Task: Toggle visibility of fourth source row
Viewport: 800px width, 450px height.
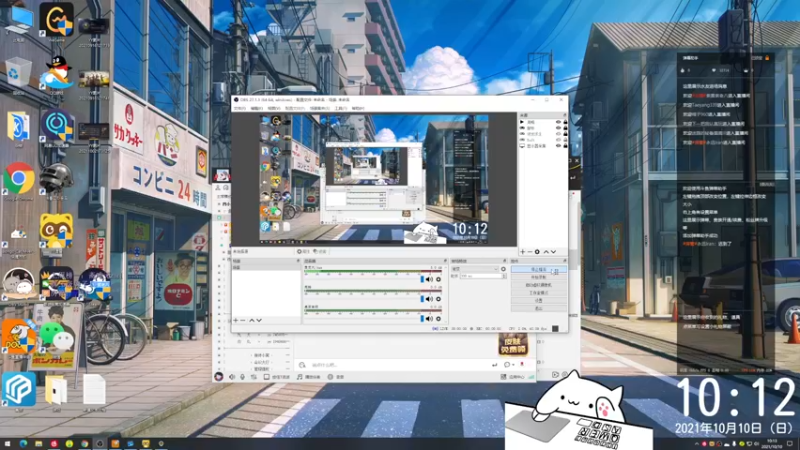Action: [x=558, y=140]
